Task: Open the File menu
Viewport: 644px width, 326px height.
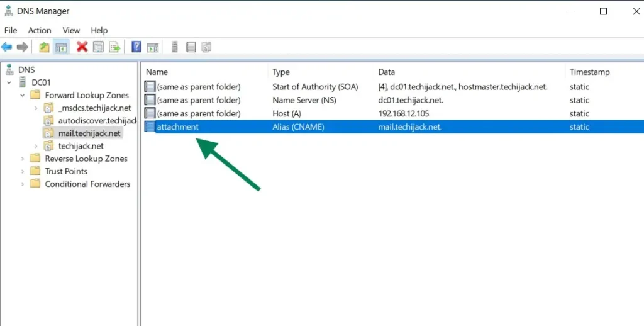Action: (x=11, y=30)
